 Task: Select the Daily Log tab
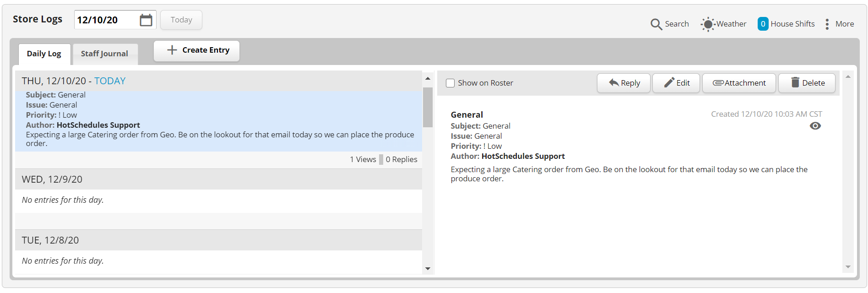coord(44,54)
